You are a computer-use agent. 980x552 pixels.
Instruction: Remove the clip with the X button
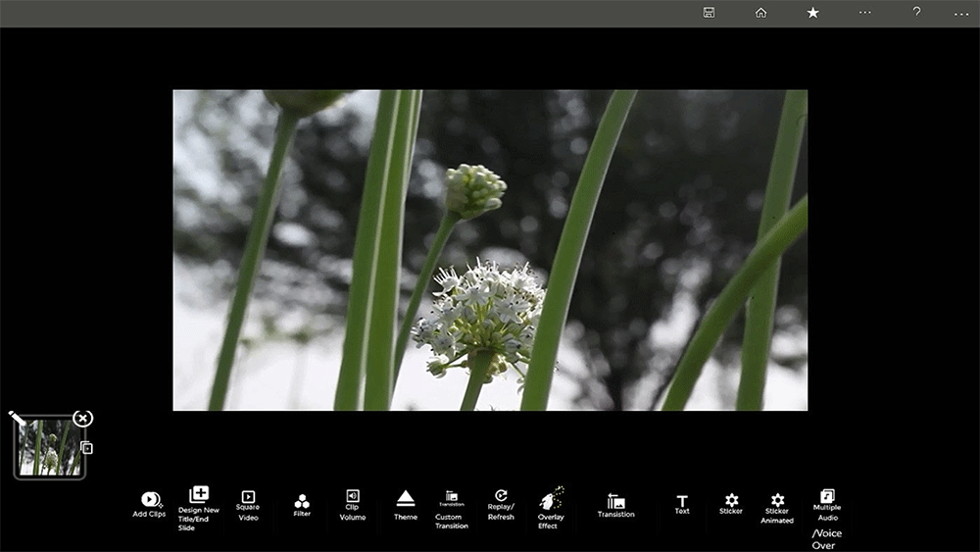tap(83, 419)
